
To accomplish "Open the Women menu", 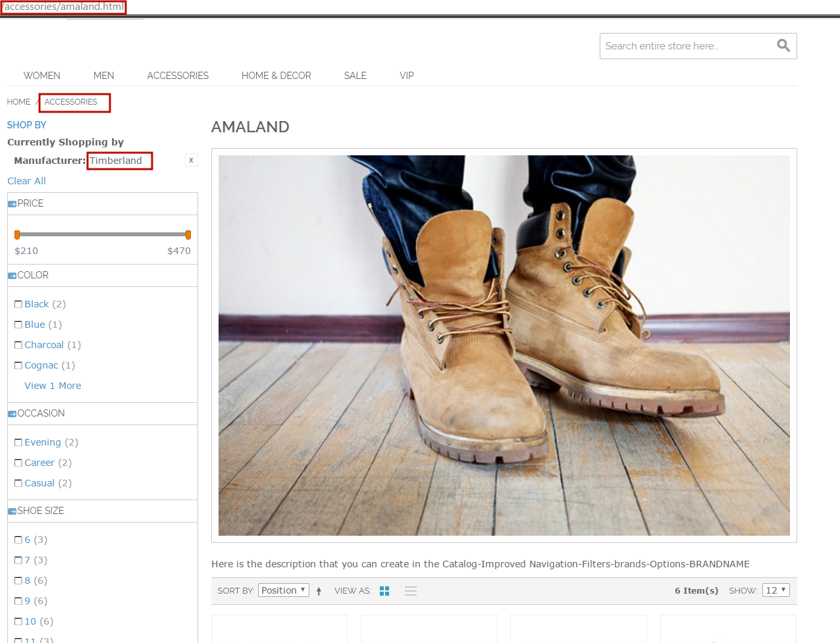I will (41, 76).
